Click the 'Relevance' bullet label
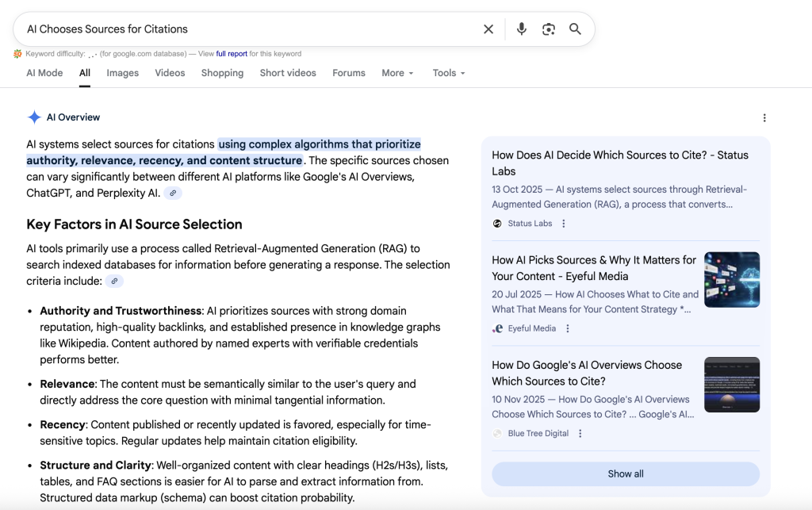812x510 pixels. [67, 384]
